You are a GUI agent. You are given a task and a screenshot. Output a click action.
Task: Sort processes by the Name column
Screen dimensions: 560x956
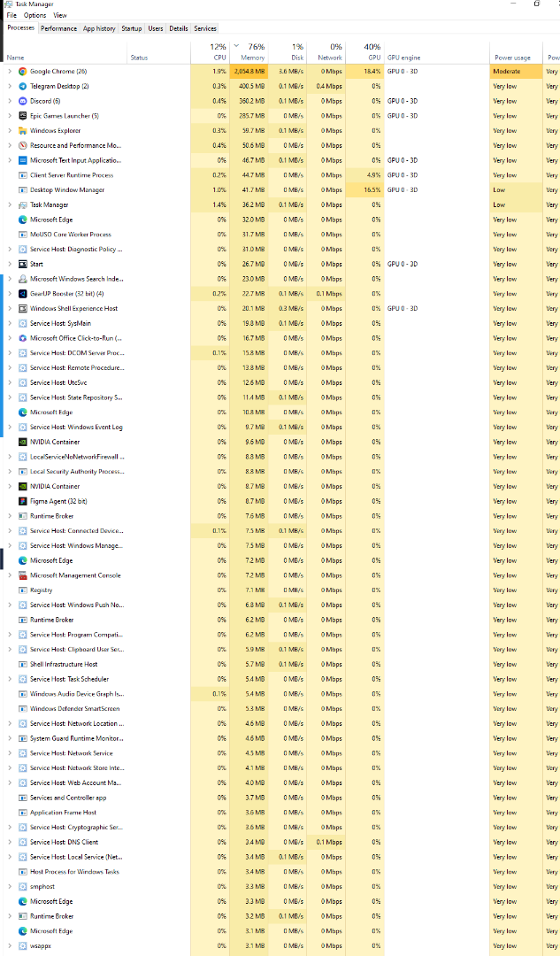coord(65,52)
